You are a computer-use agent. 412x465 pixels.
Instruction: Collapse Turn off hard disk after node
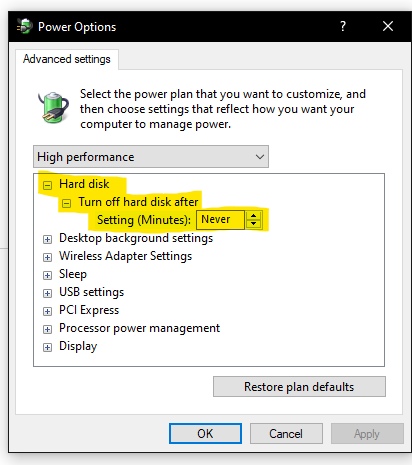pos(67,203)
